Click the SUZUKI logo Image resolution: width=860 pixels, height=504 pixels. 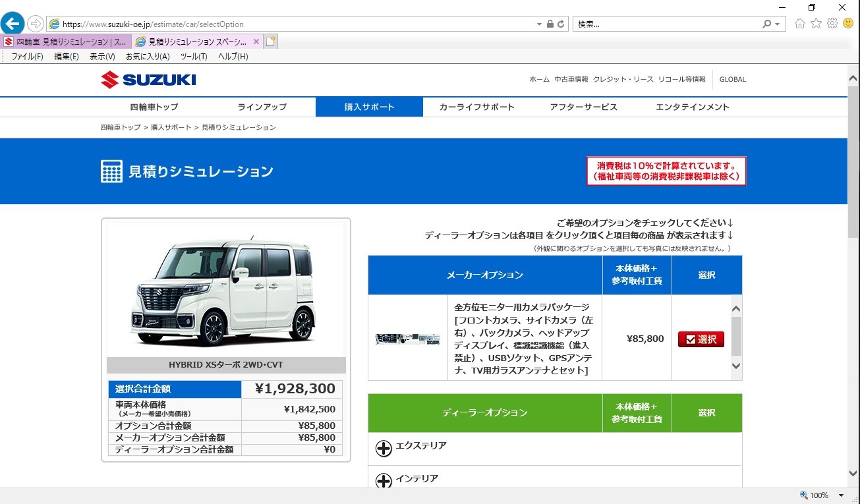(x=148, y=80)
